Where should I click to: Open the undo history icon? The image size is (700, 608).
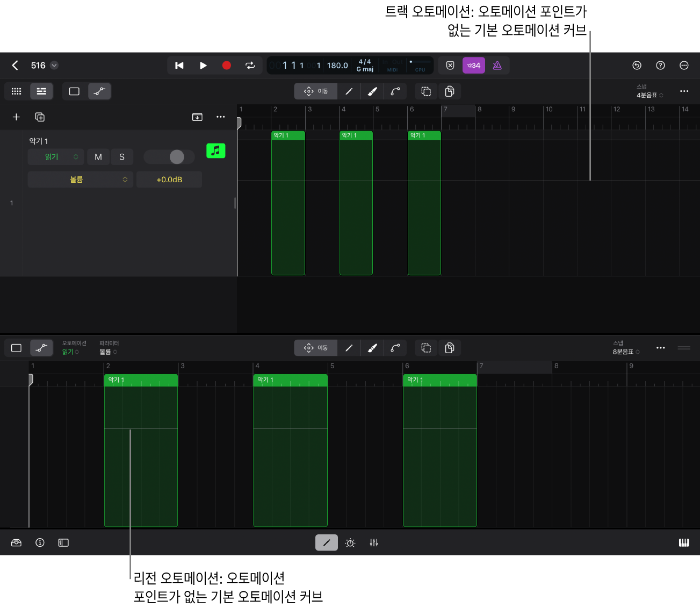[637, 66]
